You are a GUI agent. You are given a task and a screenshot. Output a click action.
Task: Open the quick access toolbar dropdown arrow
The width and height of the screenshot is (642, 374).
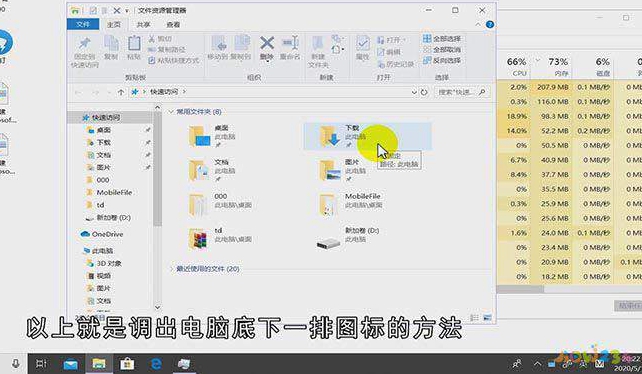(x=127, y=11)
